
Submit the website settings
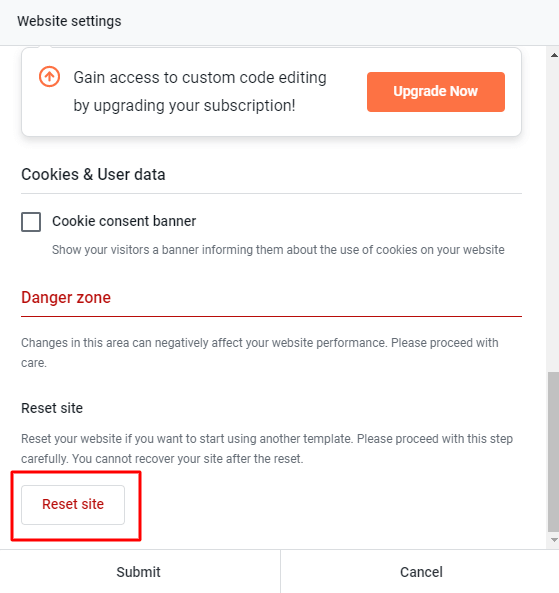pos(138,572)
